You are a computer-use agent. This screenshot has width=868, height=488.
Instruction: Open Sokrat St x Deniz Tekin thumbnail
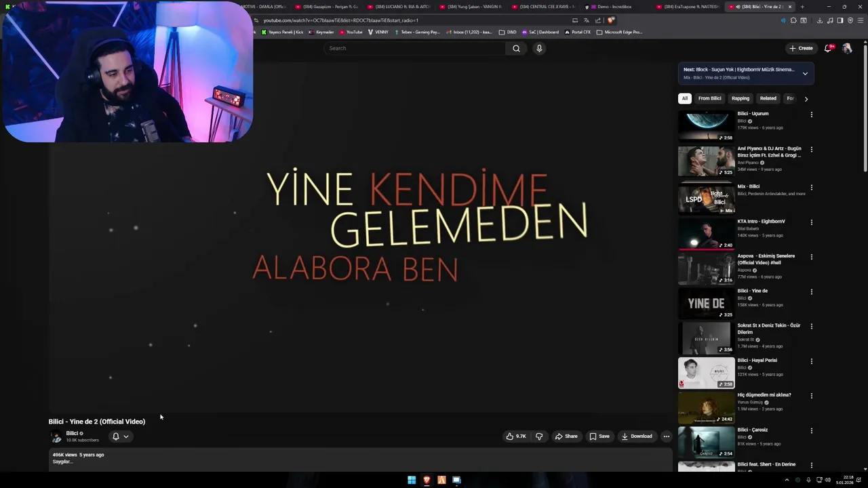(706, 338)
